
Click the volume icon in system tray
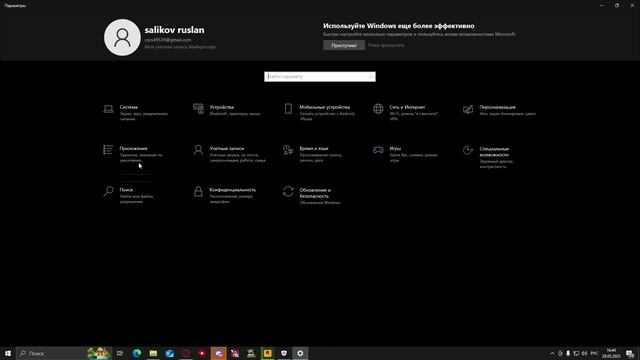[x=584, y=353]
